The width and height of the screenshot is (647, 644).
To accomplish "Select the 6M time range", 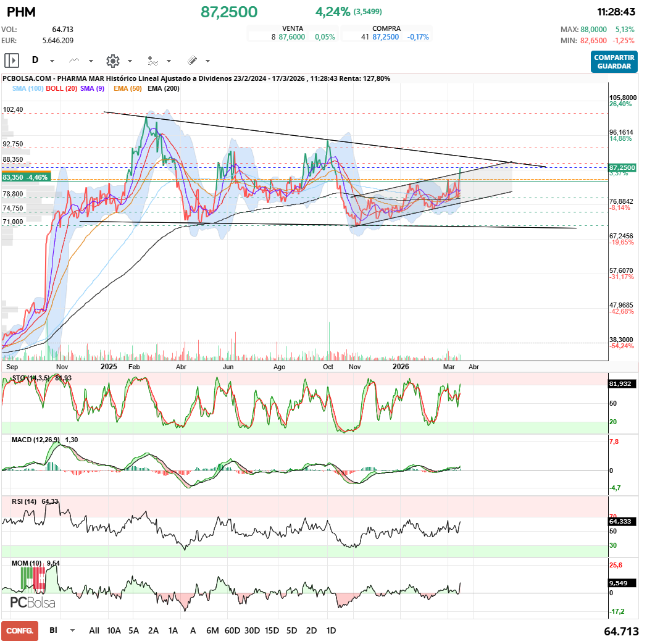I will [212, 630].
